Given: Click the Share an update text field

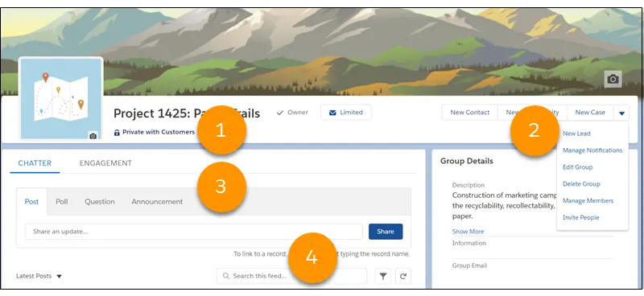Looking at the screenshot, I should (x=193, y=232).
